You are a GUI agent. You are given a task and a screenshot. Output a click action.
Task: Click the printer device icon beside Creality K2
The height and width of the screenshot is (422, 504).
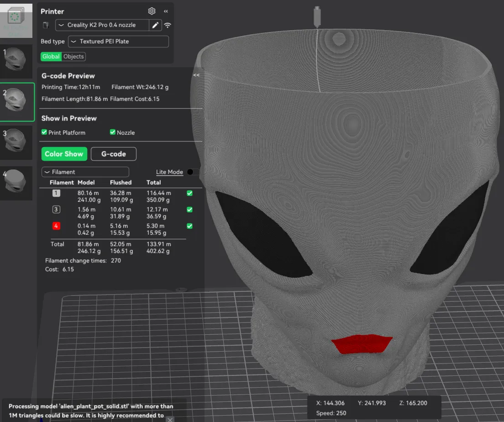[x=46, y=25]
